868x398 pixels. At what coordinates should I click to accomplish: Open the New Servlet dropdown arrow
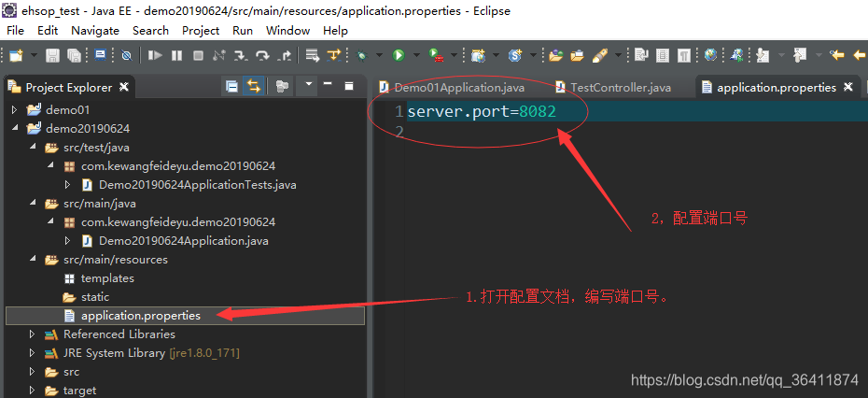(x=533, y=55)
